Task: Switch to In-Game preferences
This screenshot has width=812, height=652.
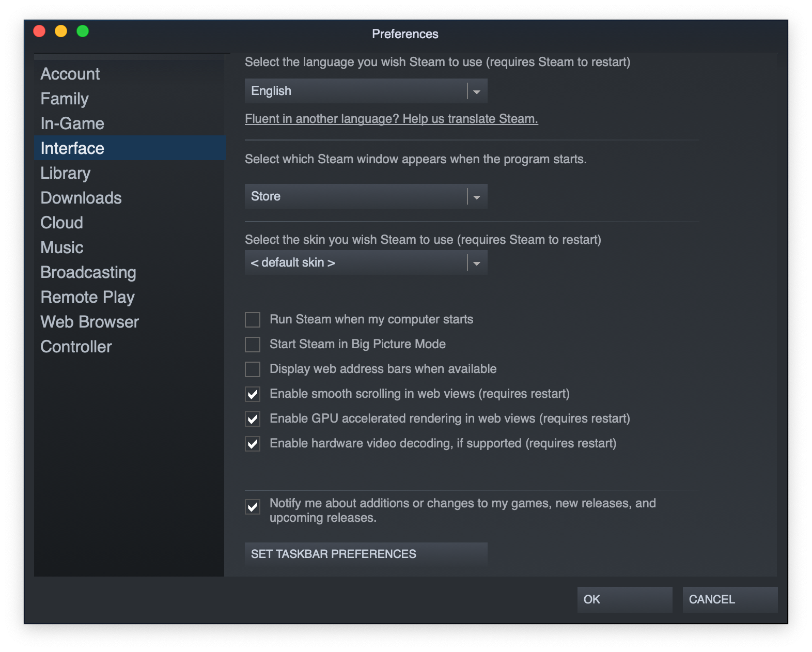Action: pos(72,123)
